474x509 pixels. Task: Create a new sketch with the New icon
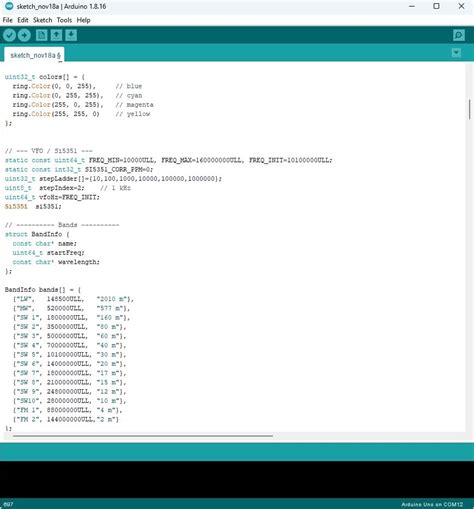(41, 35)
